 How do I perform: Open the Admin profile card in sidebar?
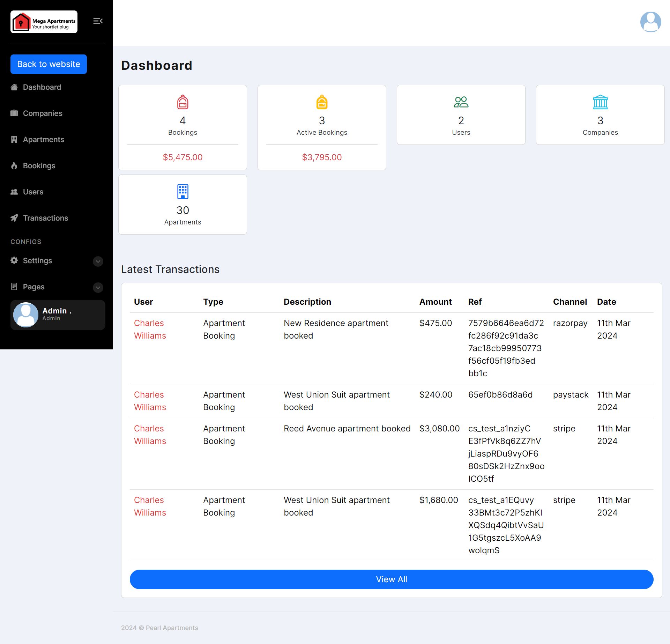(58, 314)
